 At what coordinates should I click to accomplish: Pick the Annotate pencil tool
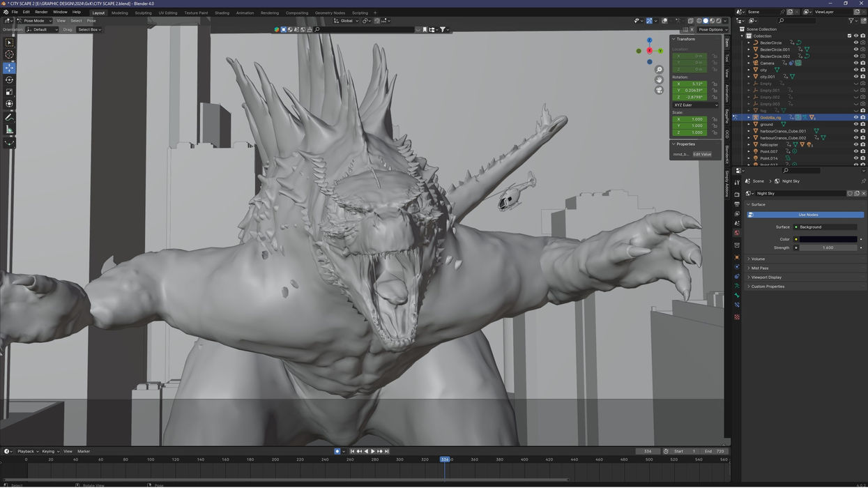9,117
